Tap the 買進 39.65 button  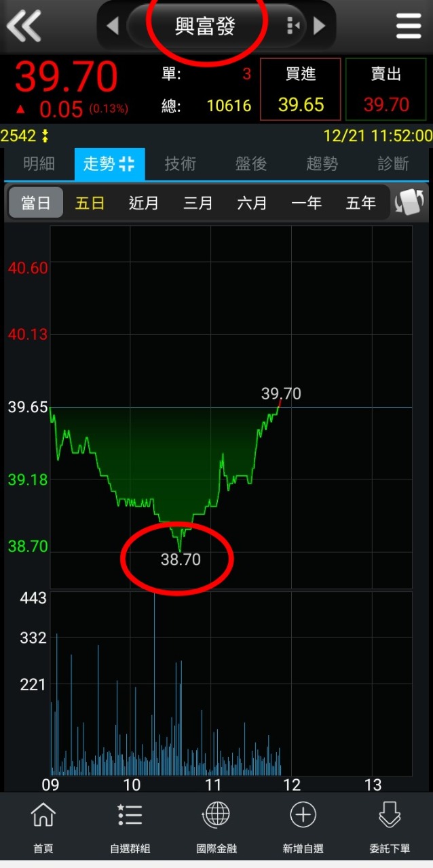coord(301,90)
